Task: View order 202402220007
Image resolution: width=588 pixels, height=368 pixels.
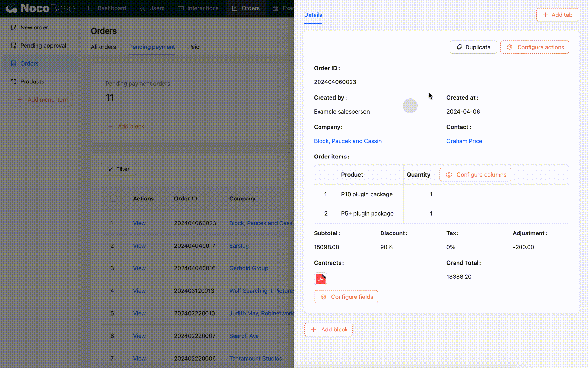Action: (139, 336)
